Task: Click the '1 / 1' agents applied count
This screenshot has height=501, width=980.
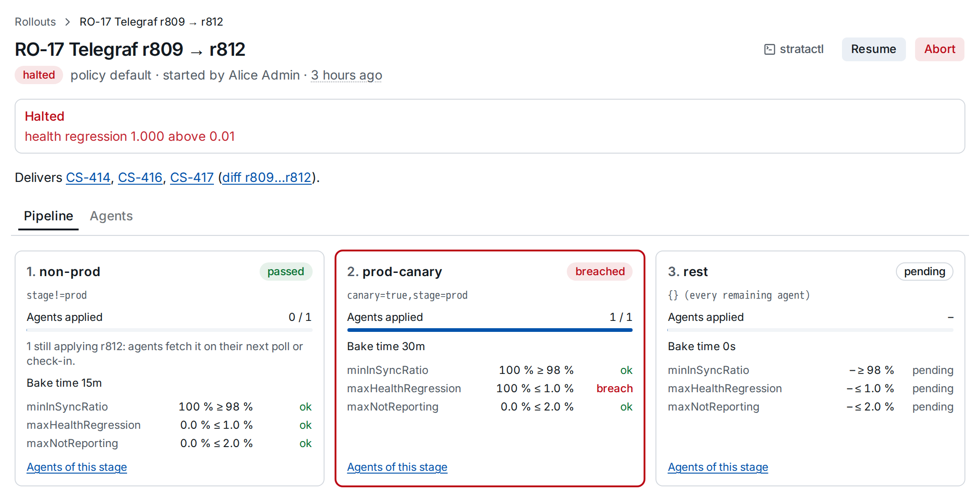Action: click(x=621, y=317)
